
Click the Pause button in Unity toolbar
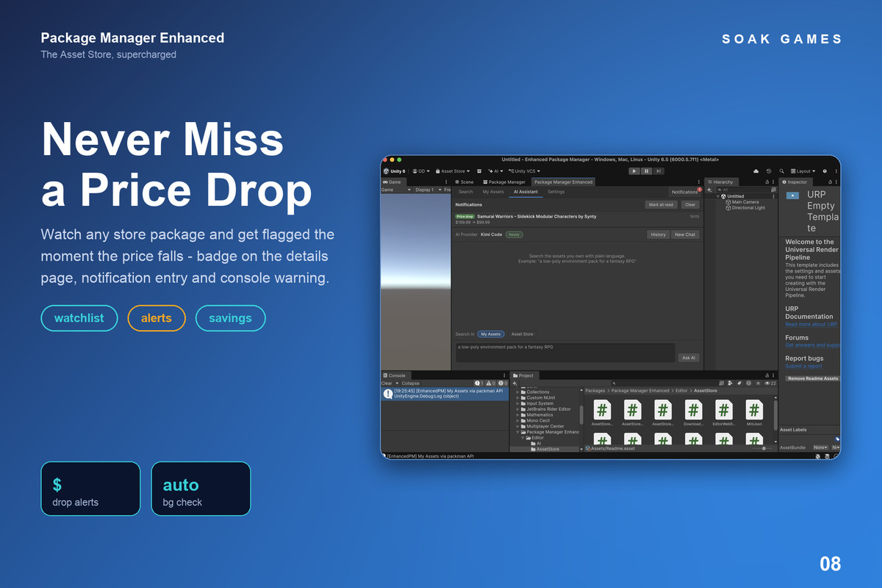point(646,171)
